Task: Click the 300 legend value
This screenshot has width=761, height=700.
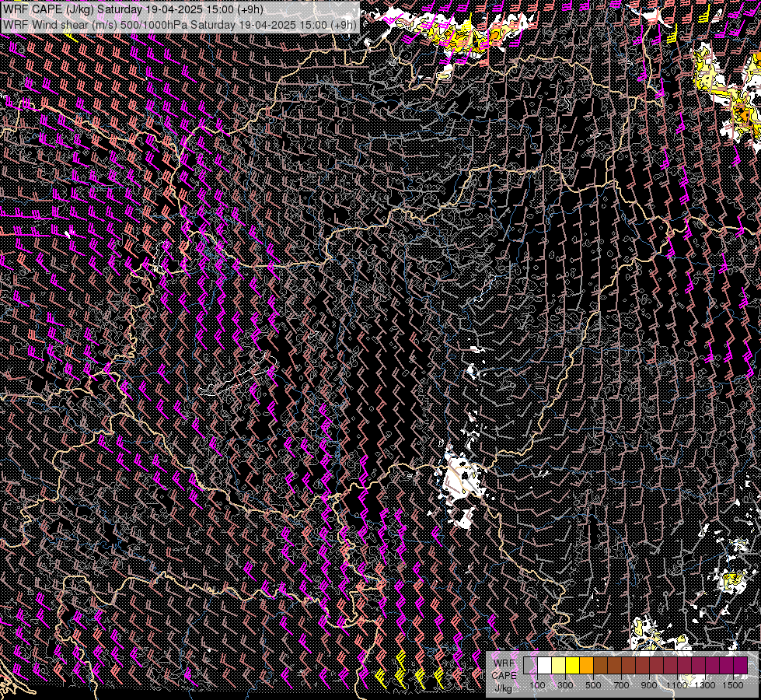Action: pyautogui.click(x=565, y=685)
